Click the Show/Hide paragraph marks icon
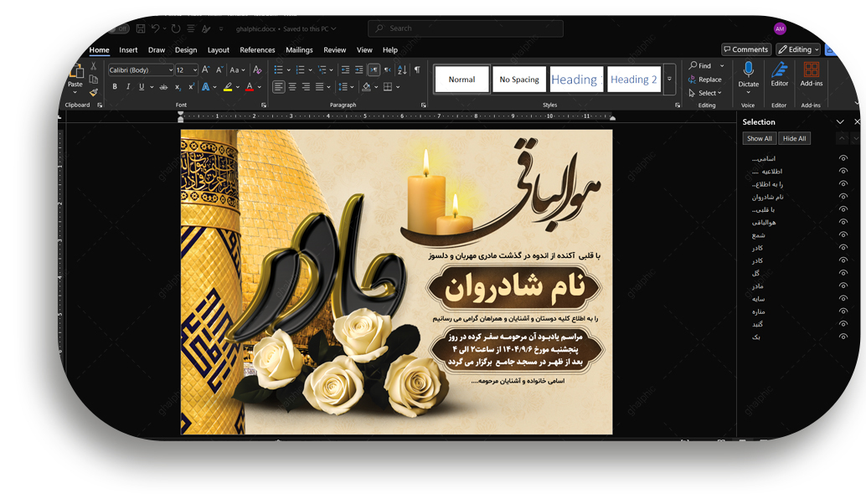Image resolution: width=866 pixels, height=504 pixels. tap(417, 70)
